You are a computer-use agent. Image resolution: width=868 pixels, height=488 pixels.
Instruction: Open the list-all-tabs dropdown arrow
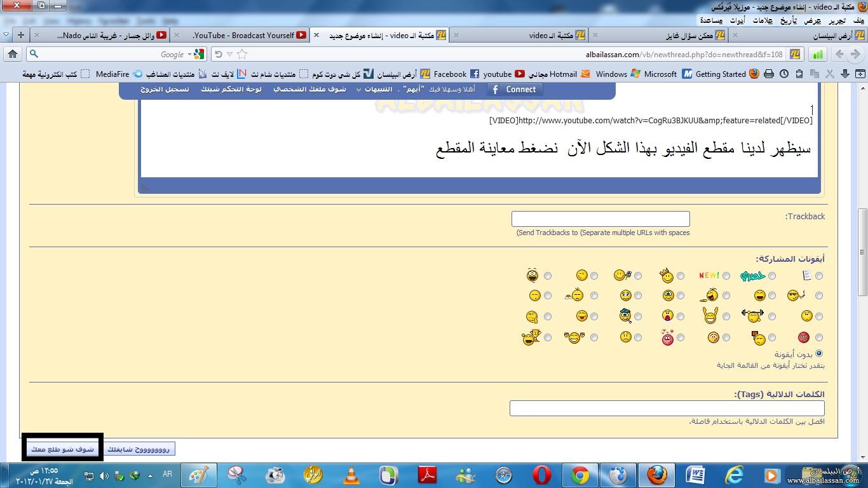[x=6, y=36]
